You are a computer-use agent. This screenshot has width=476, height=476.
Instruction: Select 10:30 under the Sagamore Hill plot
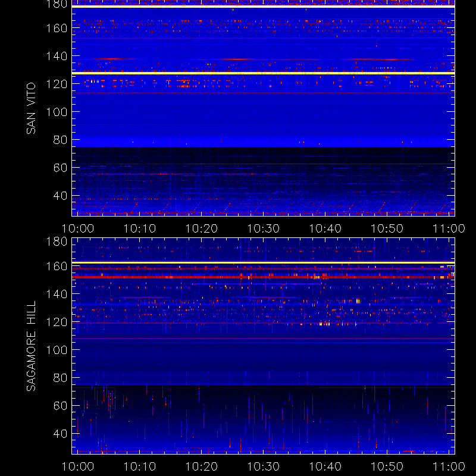[264, 466]
